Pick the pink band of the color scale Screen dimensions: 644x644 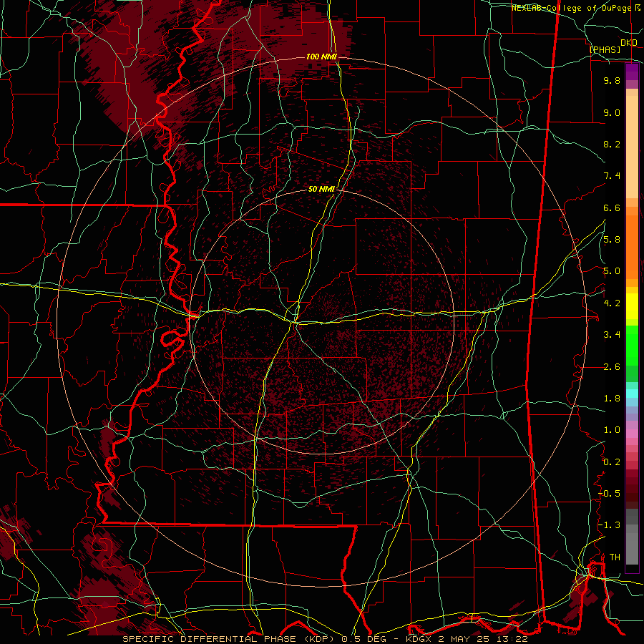[x=632, y=434]
